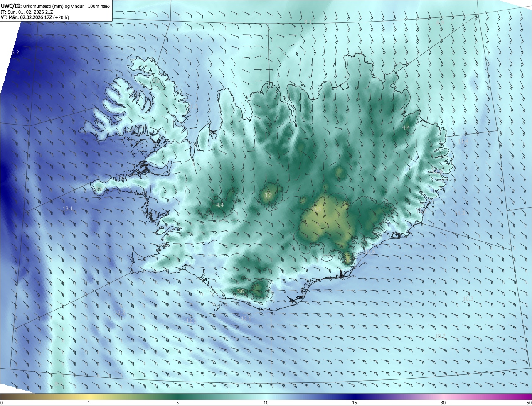Click the 10.3 value label
Screen dimensions: 532x406
pos(468,298)
